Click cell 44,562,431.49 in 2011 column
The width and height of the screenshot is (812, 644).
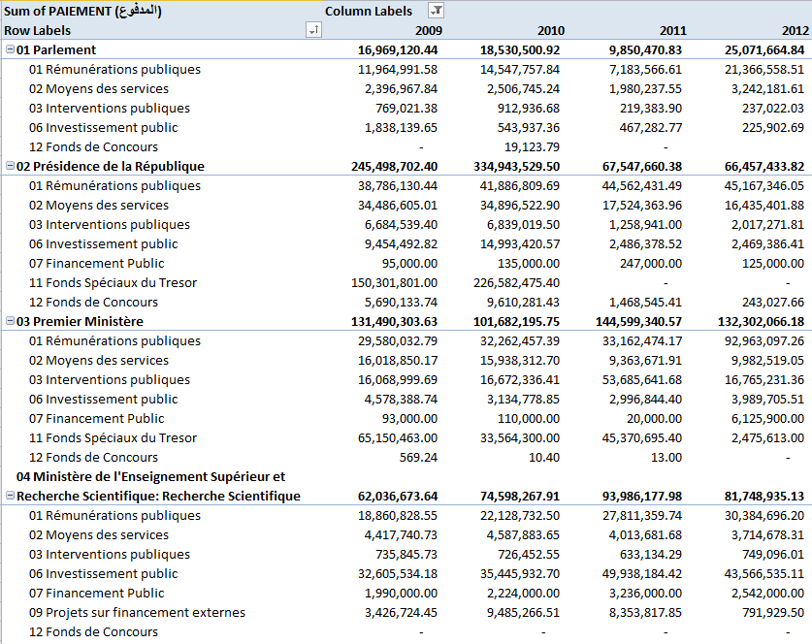642,186
